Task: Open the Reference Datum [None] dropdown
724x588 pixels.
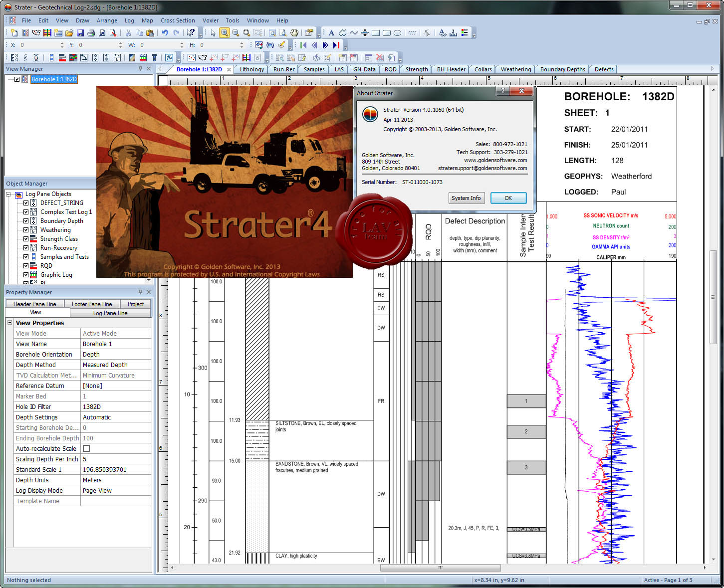Action: (x=116, y=386)
